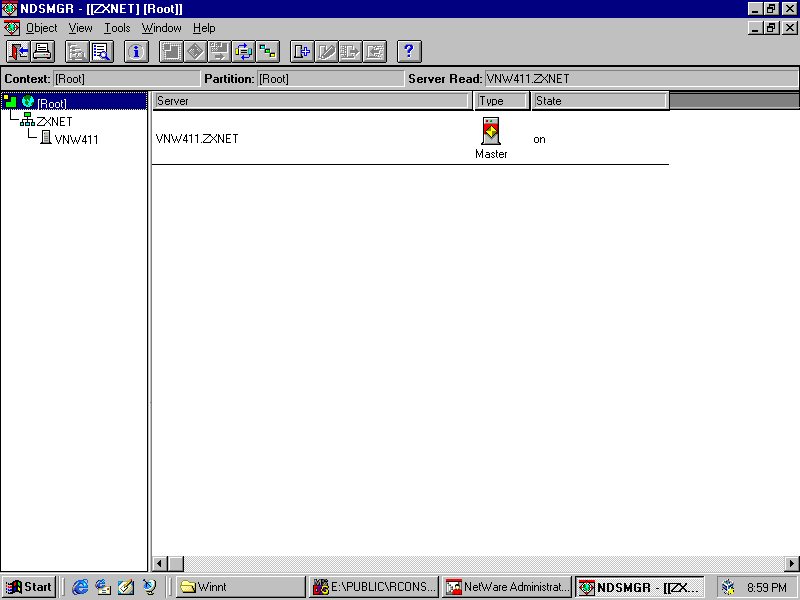The width and height of the screenshot is (800, 600).
Task: Click the Move Partition toolbar icon
Action: (219, 52)
